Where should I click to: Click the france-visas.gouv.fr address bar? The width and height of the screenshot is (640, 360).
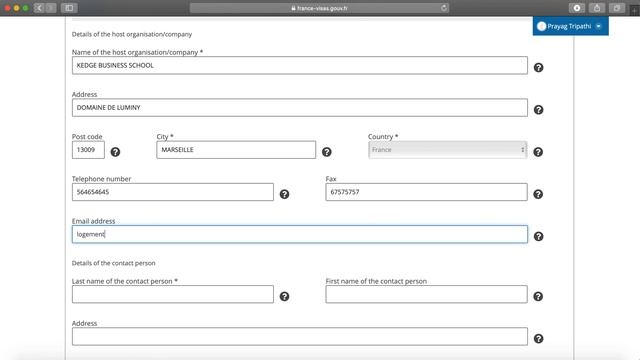coord(319,8)
